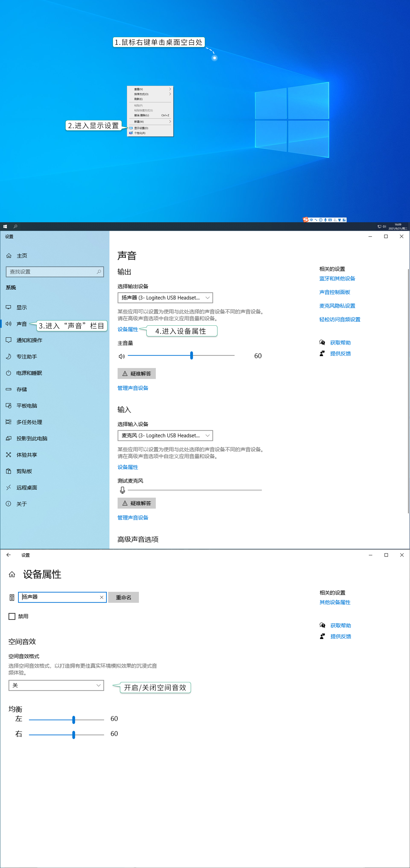Open the Sogou input S logo
The image size is (410, 868).
(306, 220)
